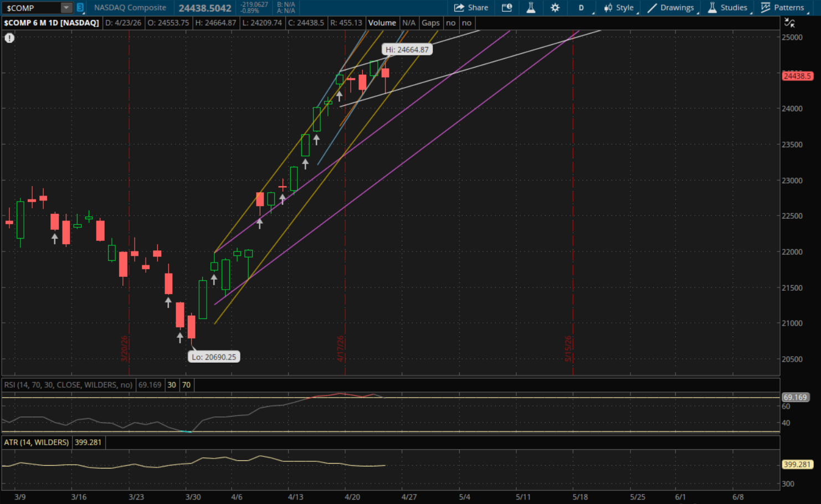Click the RSI study label
Screen dimensions: 821x504
click(x=68, y=385)
